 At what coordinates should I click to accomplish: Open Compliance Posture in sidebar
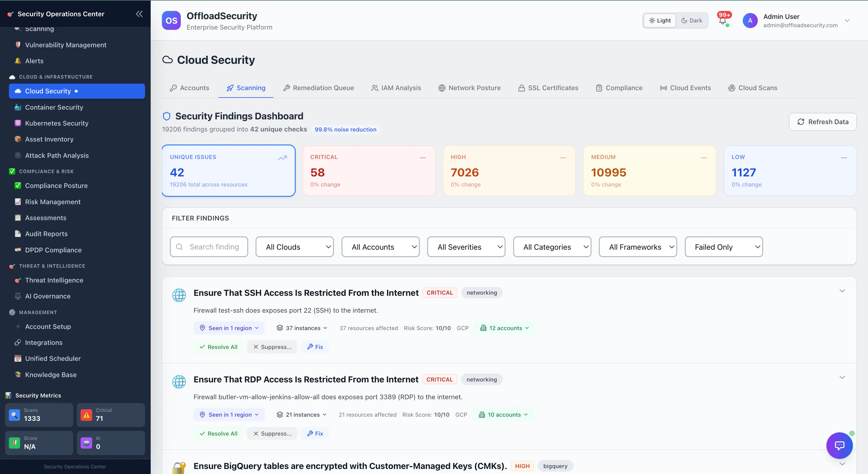coord(77,185)
